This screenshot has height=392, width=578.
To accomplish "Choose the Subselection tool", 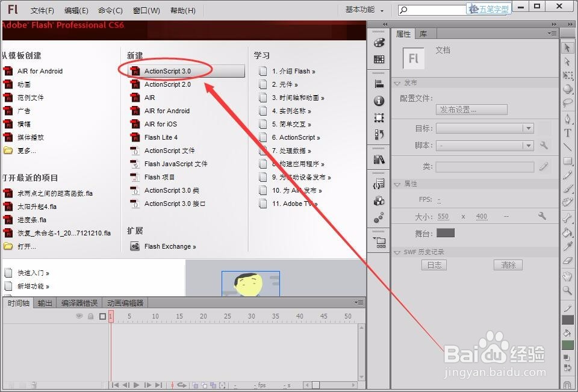I will [x=567, y=61].
